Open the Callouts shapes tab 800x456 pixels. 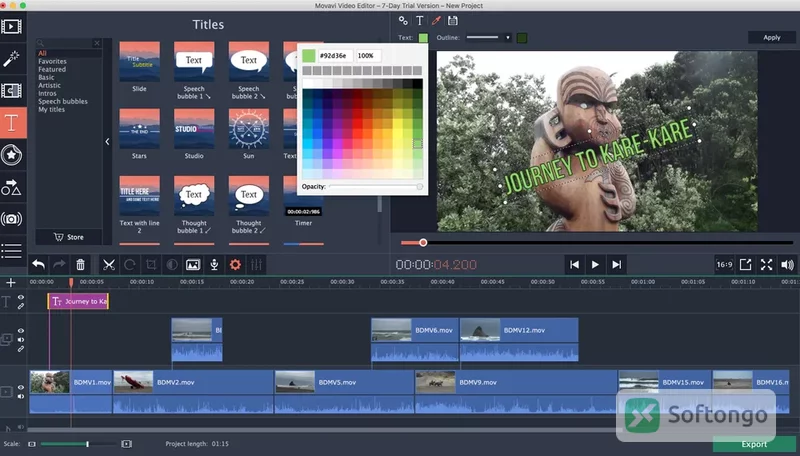coord(12,187)
